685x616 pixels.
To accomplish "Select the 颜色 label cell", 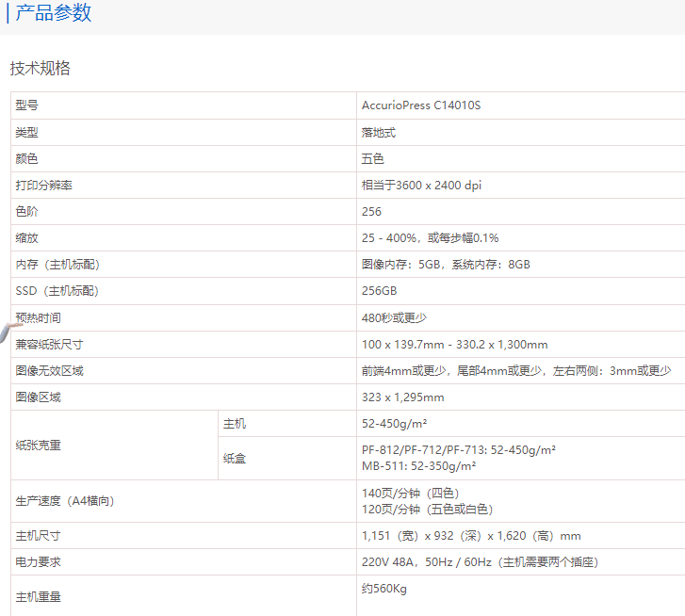I will 26,158.
